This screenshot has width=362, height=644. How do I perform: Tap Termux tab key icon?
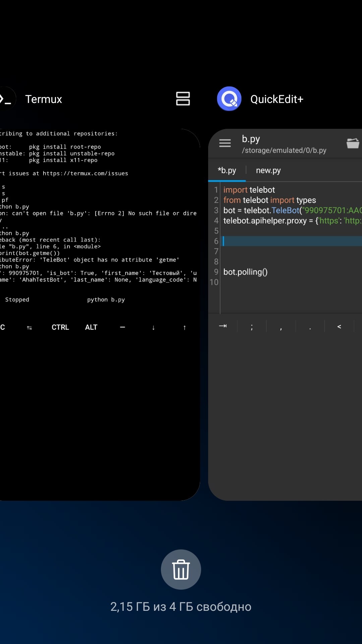(29, 328)
